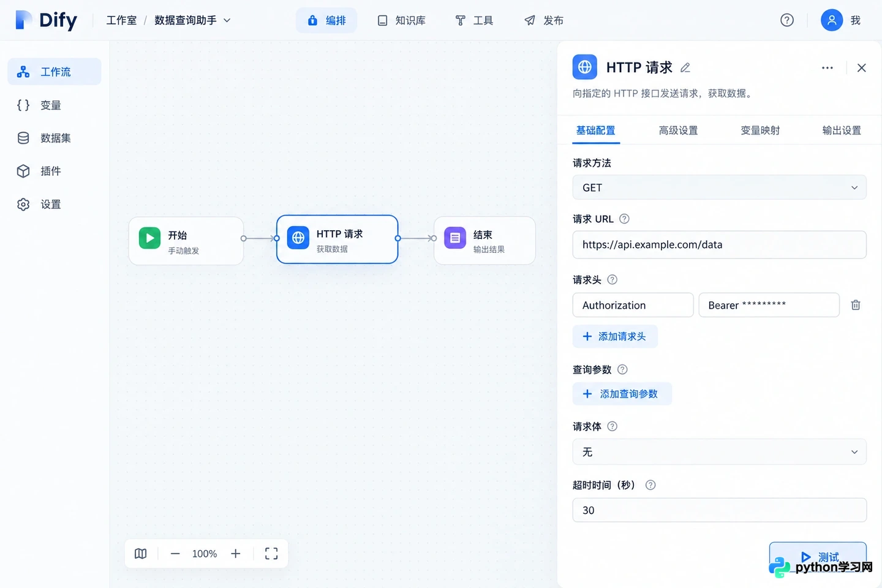Show help for 请求头

point(612,279)
